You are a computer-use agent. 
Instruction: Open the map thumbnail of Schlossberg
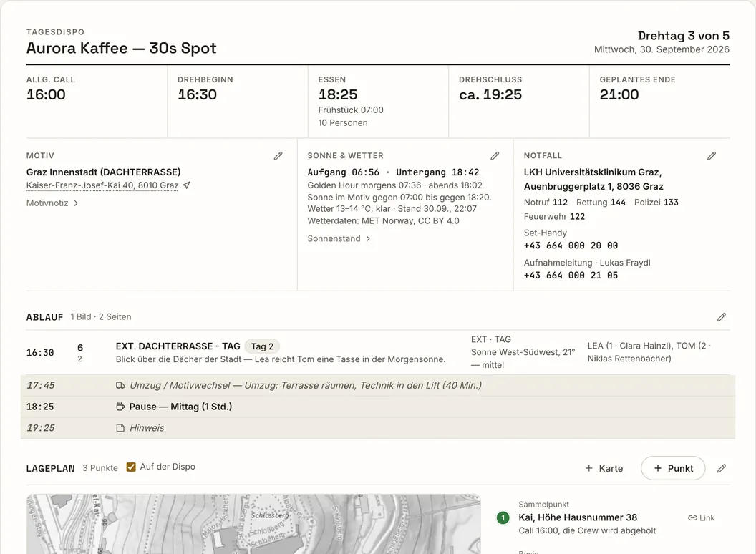[x=253, y=524]
